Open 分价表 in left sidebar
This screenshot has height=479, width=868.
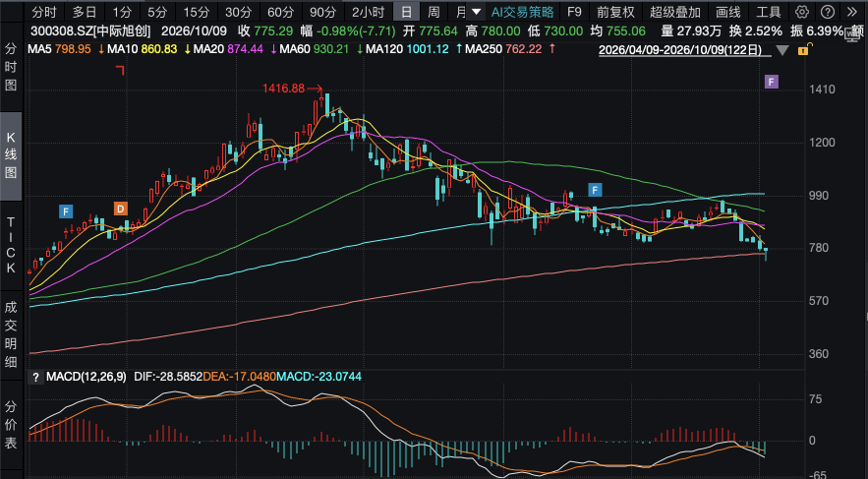(x=11, y=425)
